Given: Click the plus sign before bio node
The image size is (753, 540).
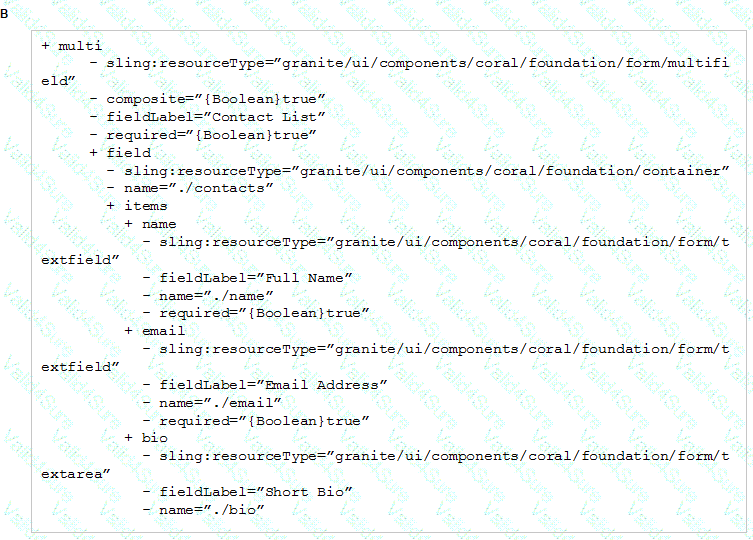Looking at the screenshot, I should coord(129,438).
